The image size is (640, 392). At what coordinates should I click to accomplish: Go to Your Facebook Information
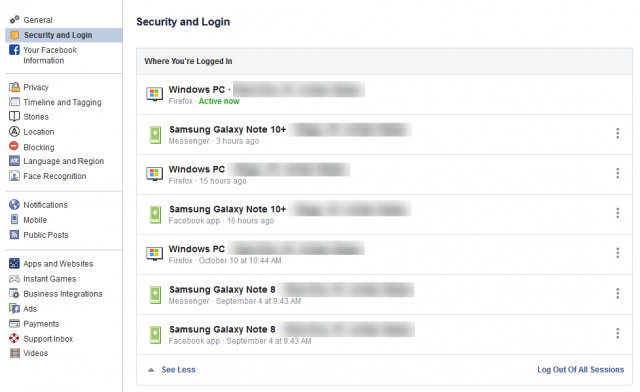coord(50,55)
